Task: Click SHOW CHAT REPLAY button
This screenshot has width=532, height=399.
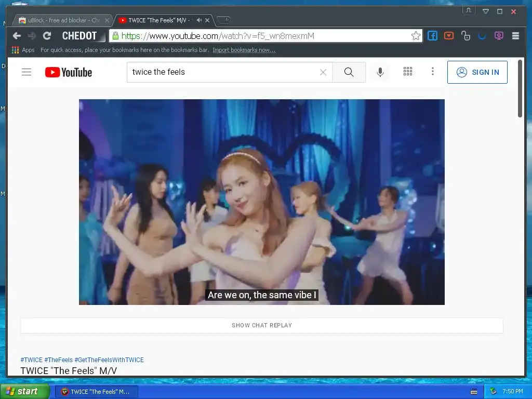Action: click(262, 325)
